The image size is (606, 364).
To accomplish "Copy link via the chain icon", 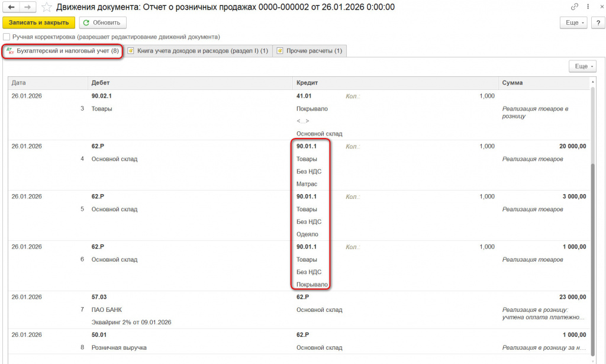I will [574, 7].
